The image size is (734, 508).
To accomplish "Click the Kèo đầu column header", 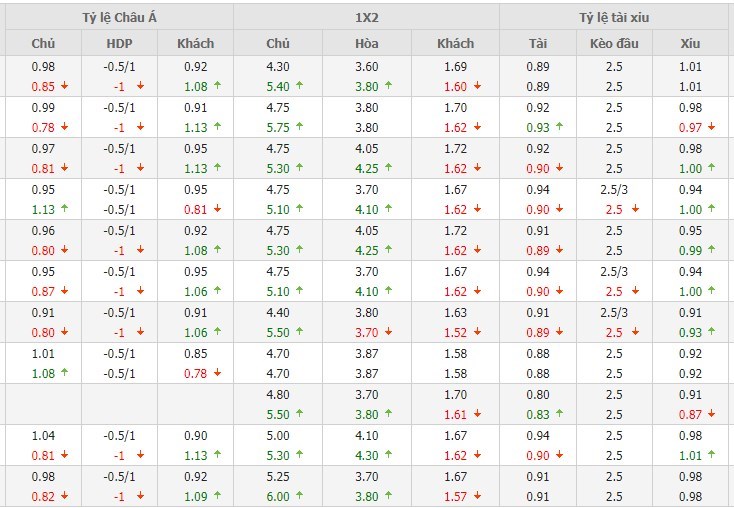I will (614, 44).
